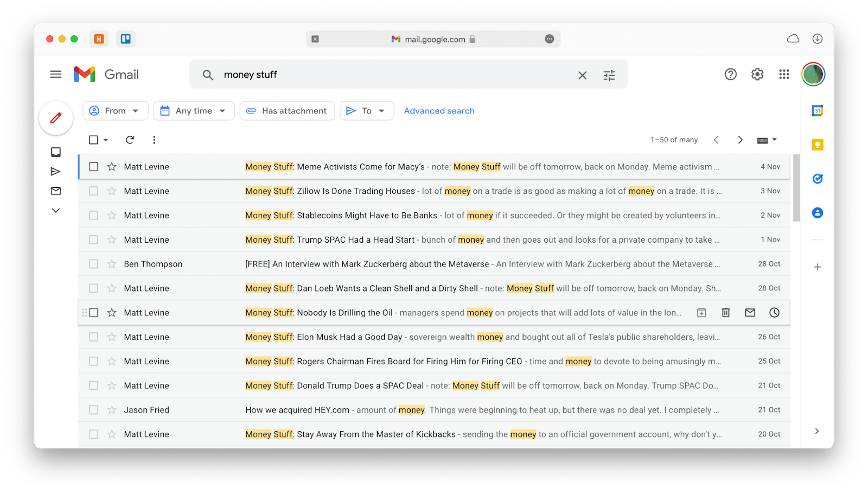This screenshot has height=493, width=868.
Task: Open Google Keep side panel
Action: (x=818, y=145)
